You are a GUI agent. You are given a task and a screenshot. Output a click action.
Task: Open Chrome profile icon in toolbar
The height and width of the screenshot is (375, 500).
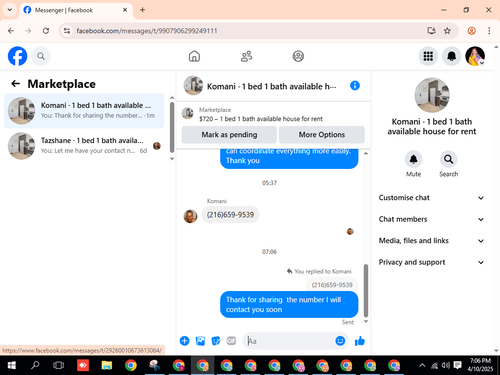tap(471, 31)
